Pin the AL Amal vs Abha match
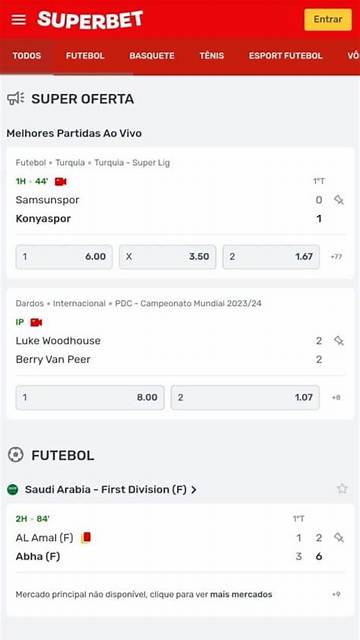Image resolution: width=360 pixels, height=640 pixels. [x=339, y=538]
